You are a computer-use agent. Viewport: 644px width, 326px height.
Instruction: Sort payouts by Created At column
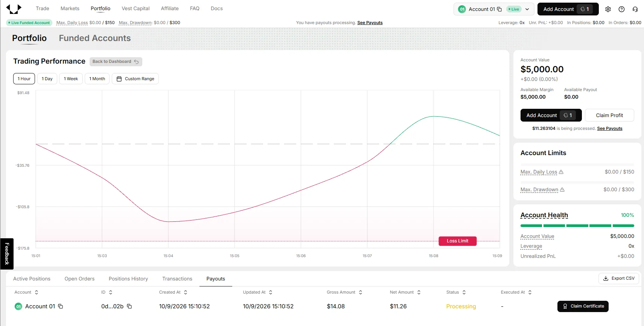tap(186, 292)
